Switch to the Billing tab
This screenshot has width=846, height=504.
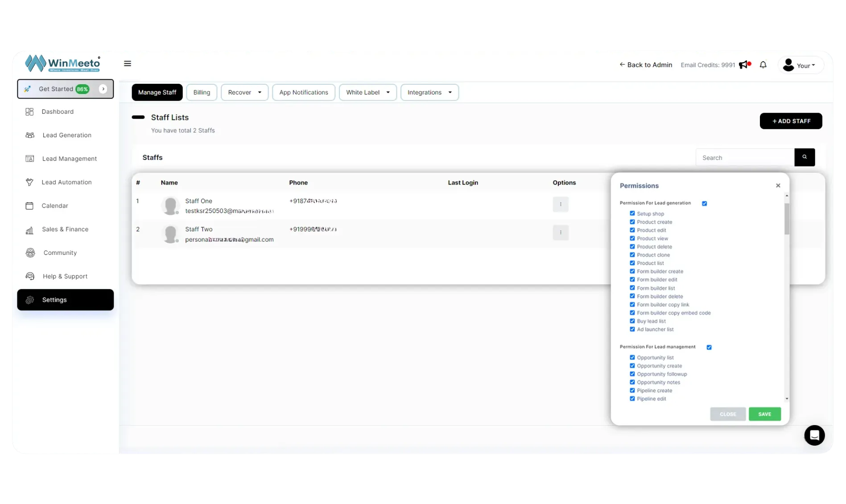pos(202,92)
